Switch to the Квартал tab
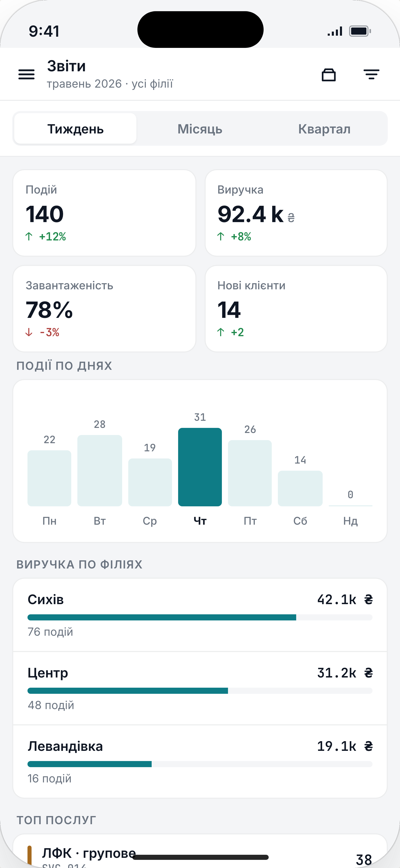Screen dimensions: 400x868 (324, 129)
